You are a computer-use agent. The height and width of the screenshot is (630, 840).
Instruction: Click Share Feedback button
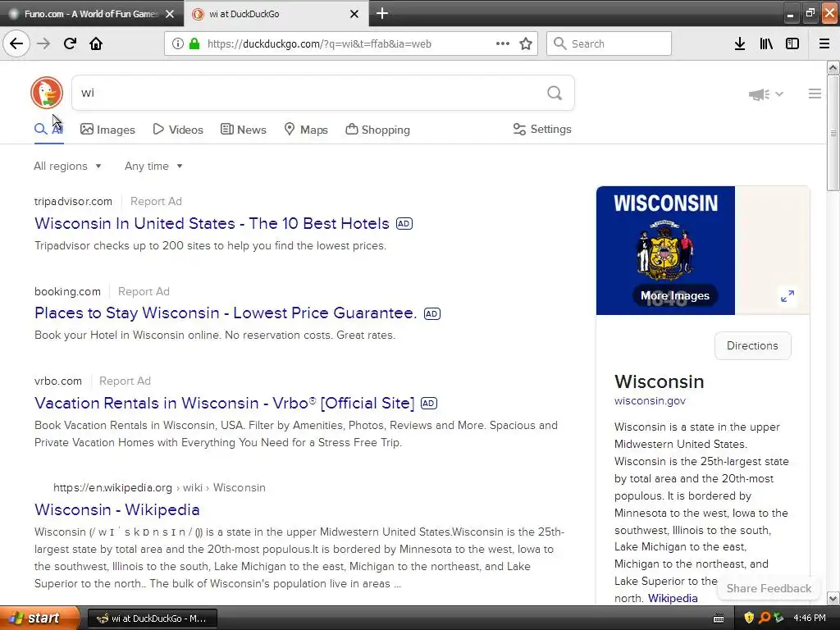click(769, 588)
